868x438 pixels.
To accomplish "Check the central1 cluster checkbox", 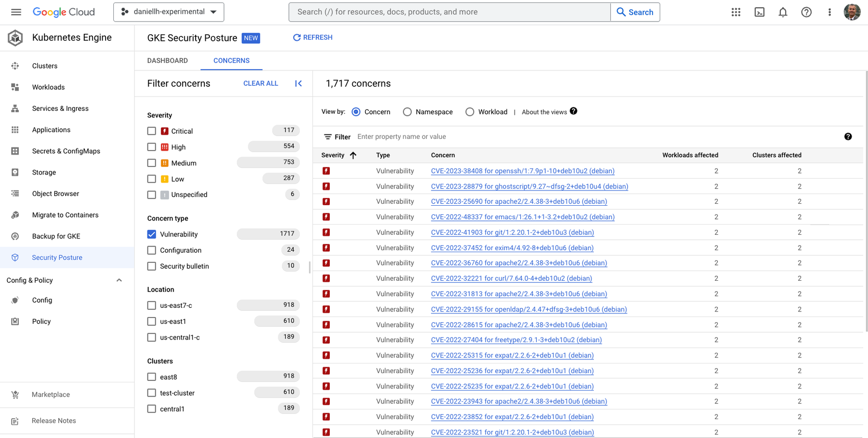I will click(x=152, y=409).
